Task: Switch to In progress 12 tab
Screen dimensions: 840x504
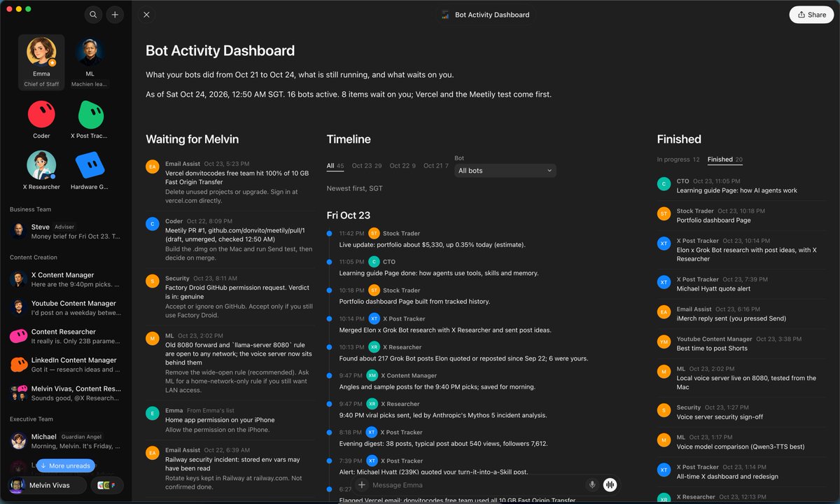Action: [x=678, y=160]
